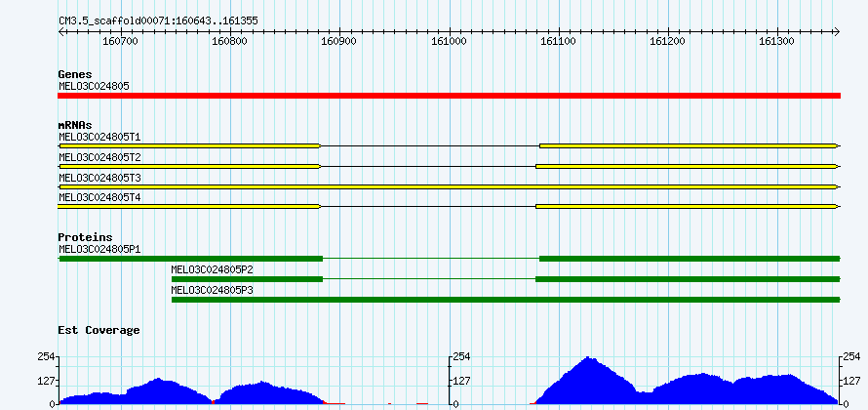Viewport: 868px width, 410px height.
Task: Click the first yellow exon of transcript T4
Action: (189, 207)
